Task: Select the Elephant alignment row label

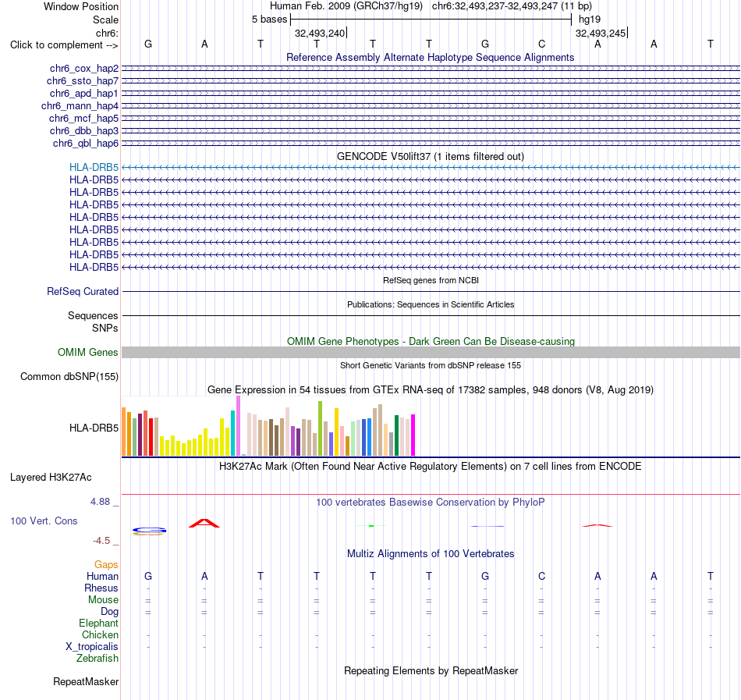Action: 98,624
